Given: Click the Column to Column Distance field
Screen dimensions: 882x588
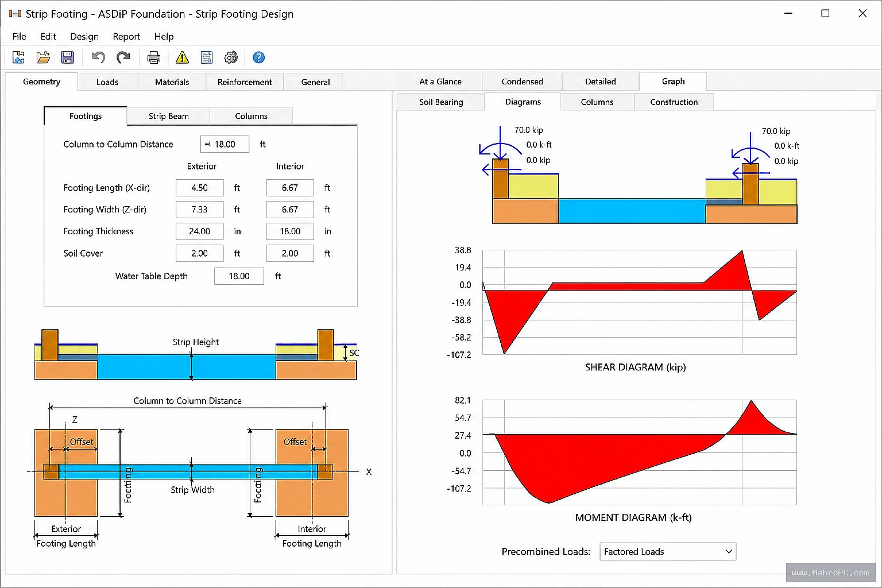Looking at the screenshot, I should click(225, 144).
